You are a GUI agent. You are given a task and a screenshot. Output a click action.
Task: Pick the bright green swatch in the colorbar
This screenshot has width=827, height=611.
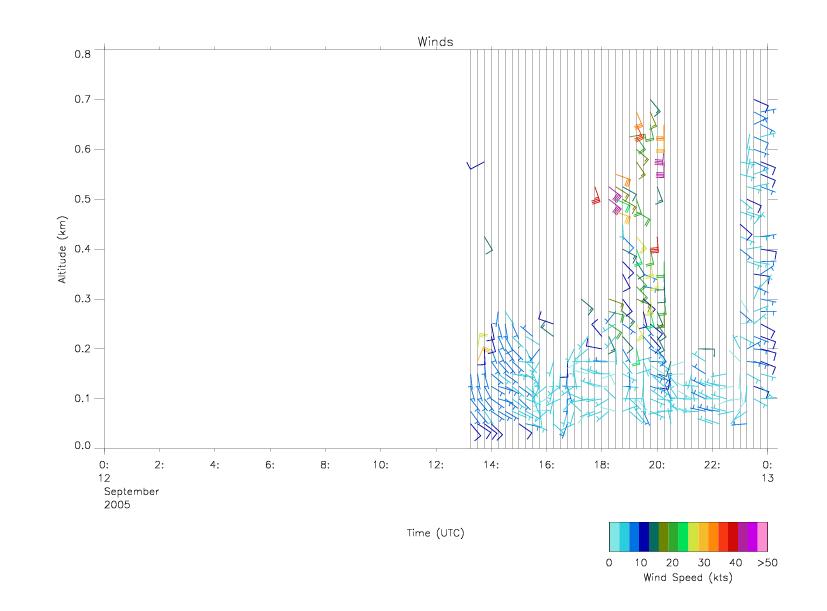point(684,537)
